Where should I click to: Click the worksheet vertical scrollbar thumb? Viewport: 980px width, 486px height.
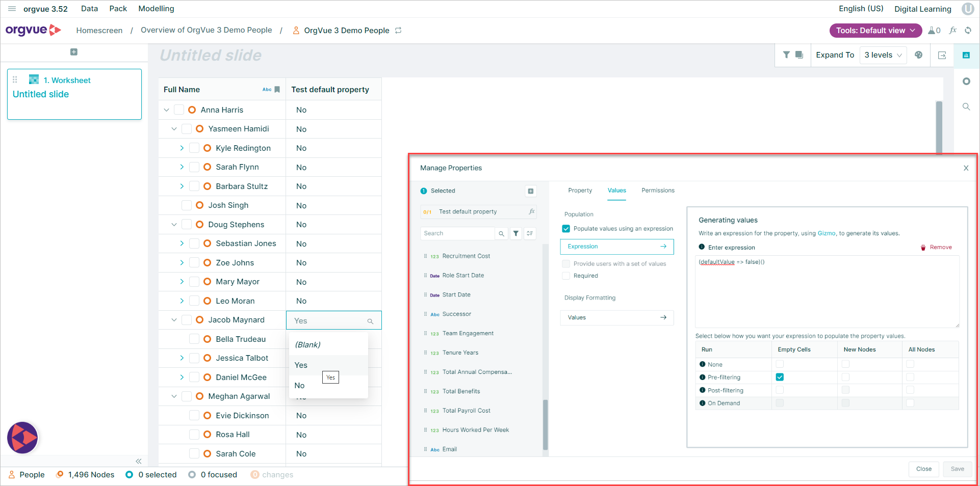pos(939,127)
